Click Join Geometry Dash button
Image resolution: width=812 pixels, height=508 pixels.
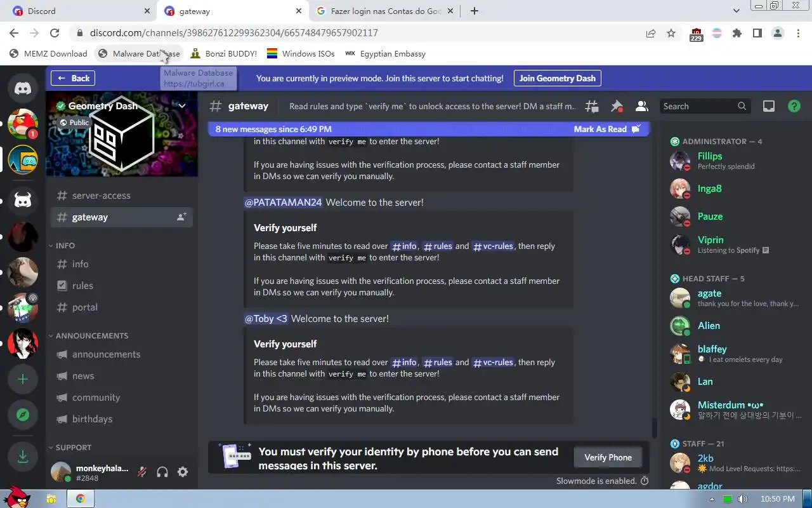(557, 78)
